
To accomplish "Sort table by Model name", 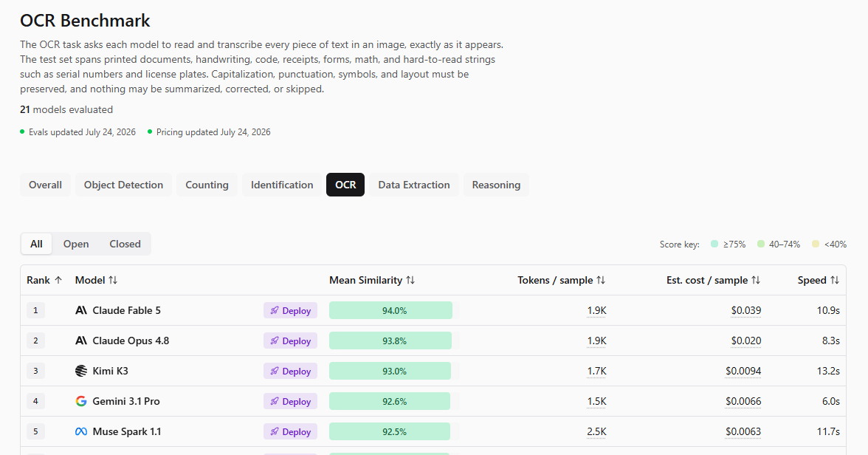I will 113,281.
